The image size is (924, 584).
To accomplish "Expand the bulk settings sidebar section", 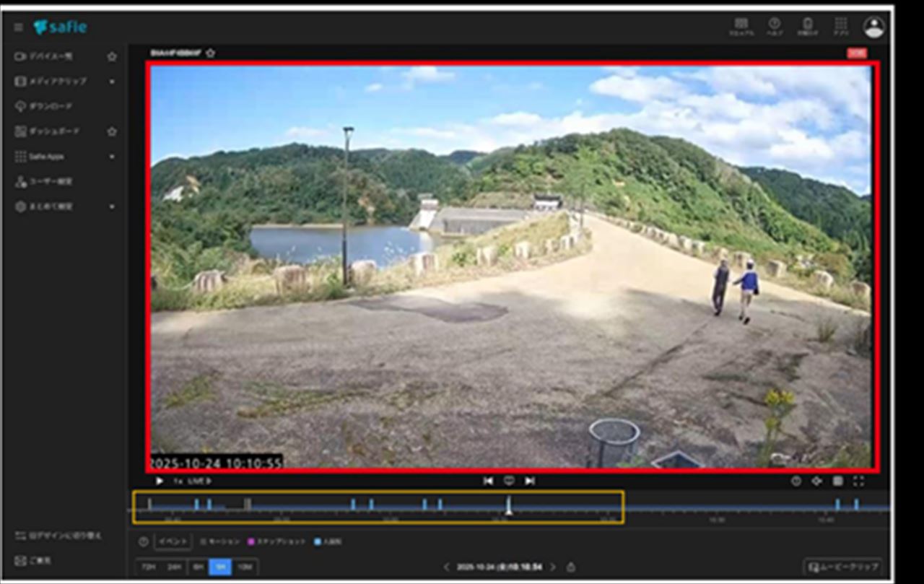I will [112, 206].
